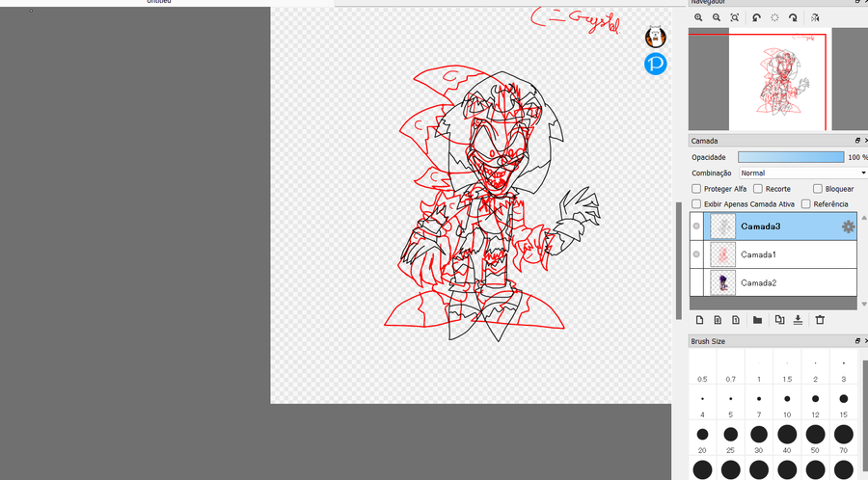The width and height of the screenshot is (868, 480).
Task: Choose brush size 12
Action: [x=815, y=403]
